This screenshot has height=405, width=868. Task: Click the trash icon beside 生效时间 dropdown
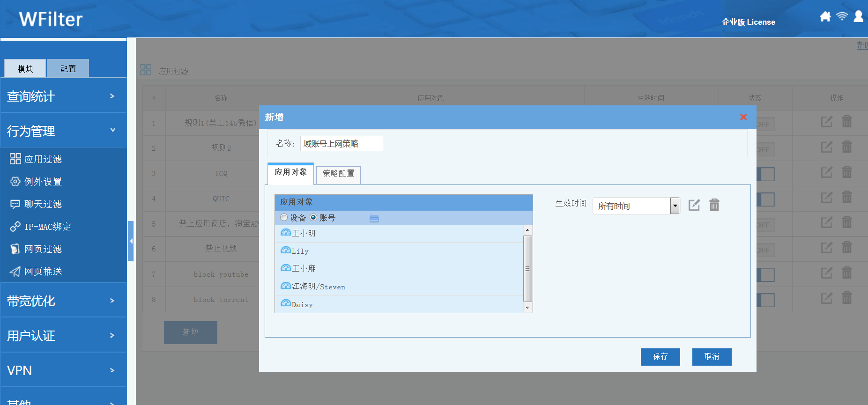pyautogui.click(x=714, y=205)
